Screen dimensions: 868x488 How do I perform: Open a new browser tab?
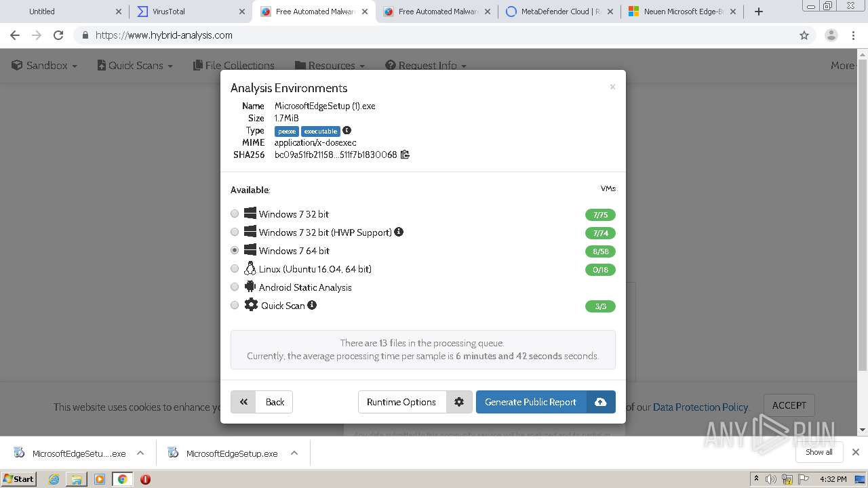coord(759,12)
